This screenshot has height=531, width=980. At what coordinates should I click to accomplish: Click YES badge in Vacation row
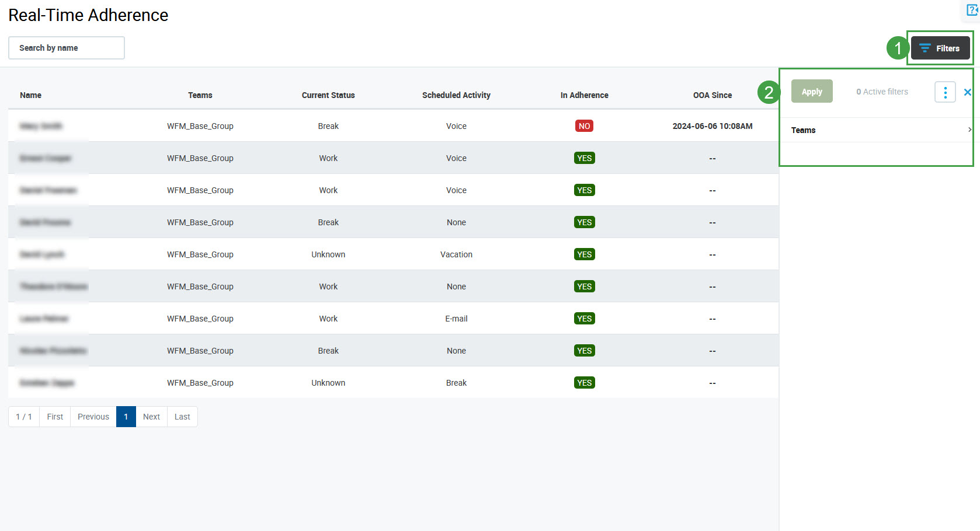584,254
